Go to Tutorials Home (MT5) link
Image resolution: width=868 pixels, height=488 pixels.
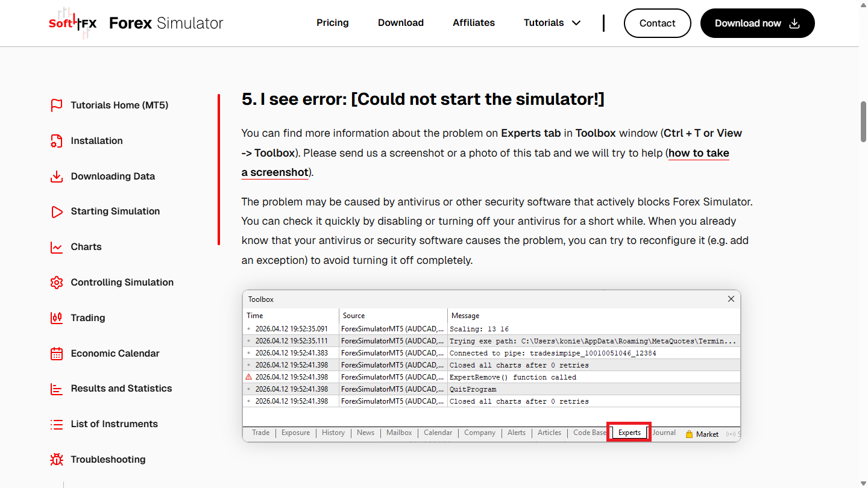click(119, 105)
